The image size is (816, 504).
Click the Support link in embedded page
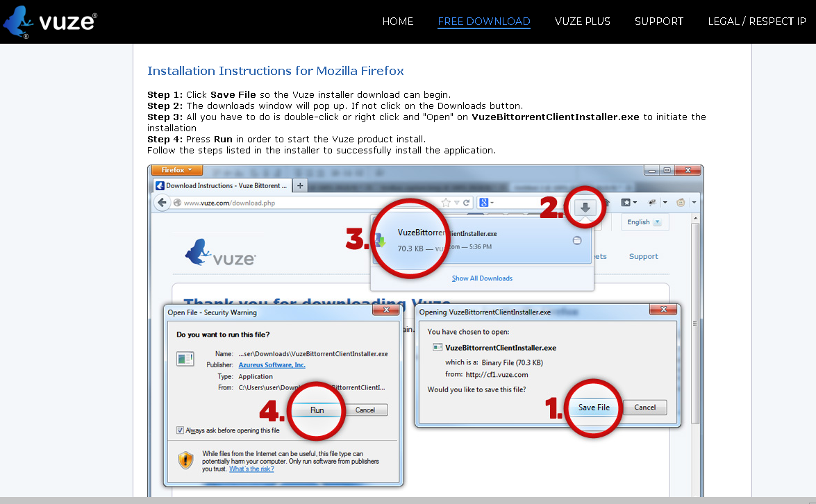pos(643,256)
